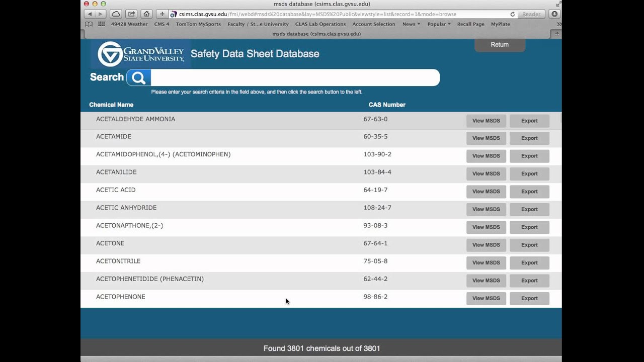Screen dimensions: 644x362
Task: Click the CAS Number column header
Action: (387, 105)
